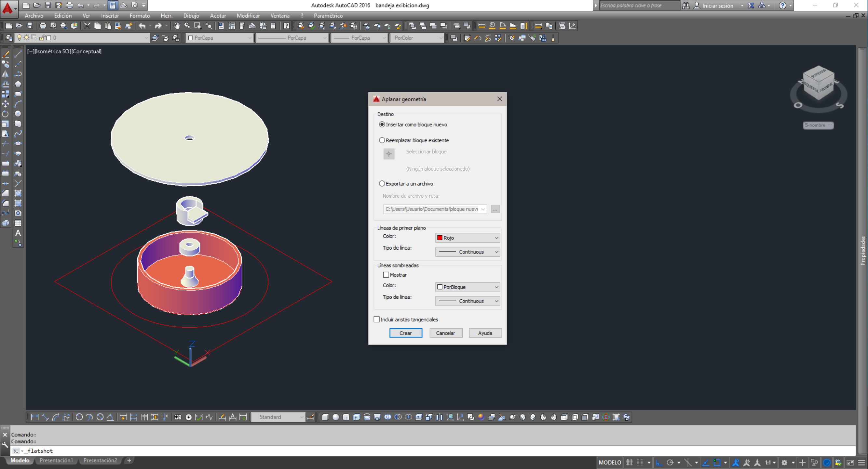Choose the Multiline Text tool
The height and width of the screenshot is (469, 868).
[x=18, y=233]
